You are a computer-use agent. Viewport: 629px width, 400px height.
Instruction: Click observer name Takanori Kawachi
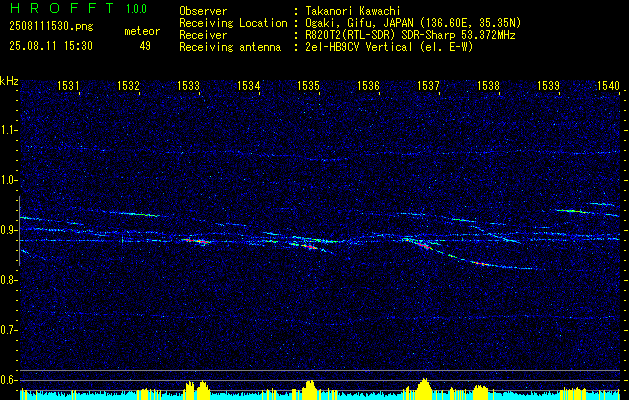353,11
